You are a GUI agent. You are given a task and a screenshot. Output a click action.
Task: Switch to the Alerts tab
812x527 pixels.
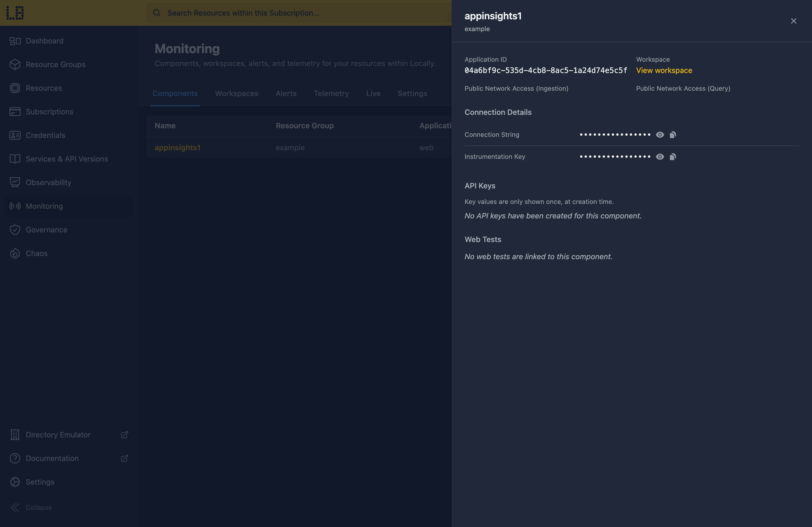click(x=286, y=93)
